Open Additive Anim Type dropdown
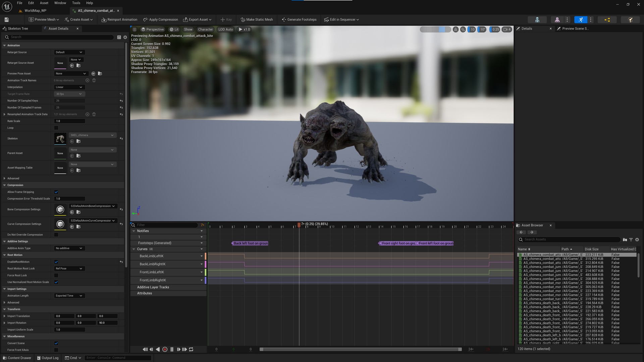Image resolution: width=644 pixels, height=362 pixels. click(x=69, y=248)
